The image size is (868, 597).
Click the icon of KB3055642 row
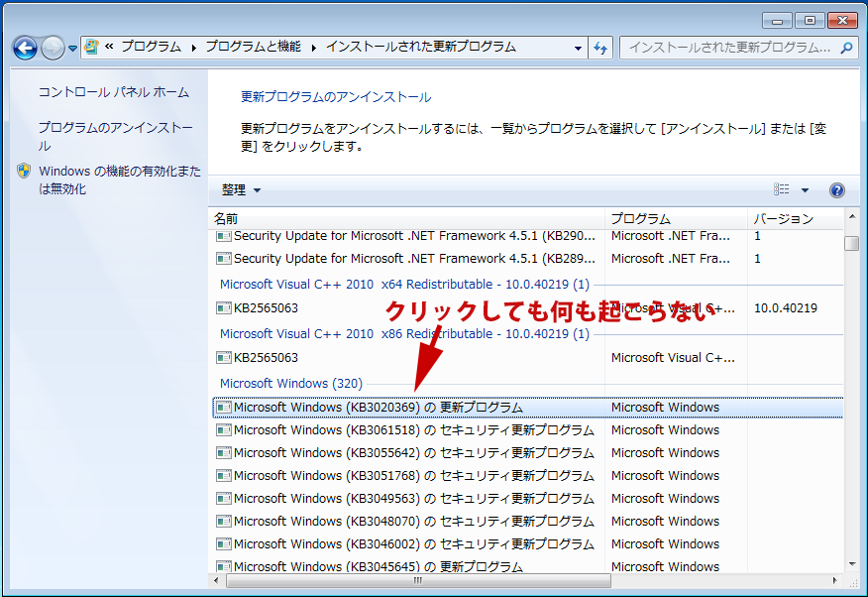tap(224, 453)
